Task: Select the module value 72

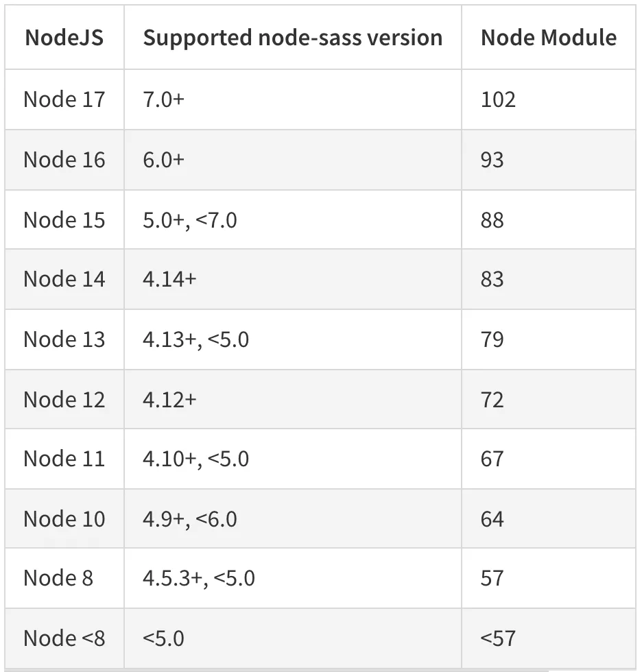Action: coord(492,400)
